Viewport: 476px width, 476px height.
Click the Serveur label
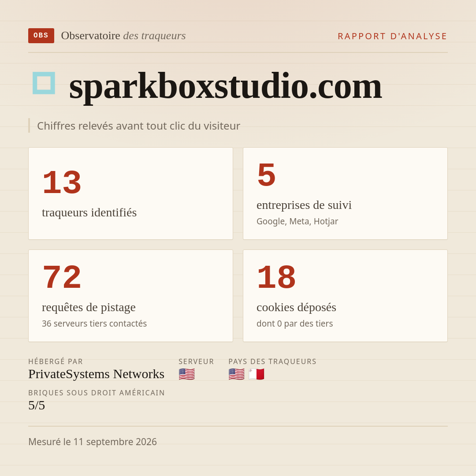(196, 361)
